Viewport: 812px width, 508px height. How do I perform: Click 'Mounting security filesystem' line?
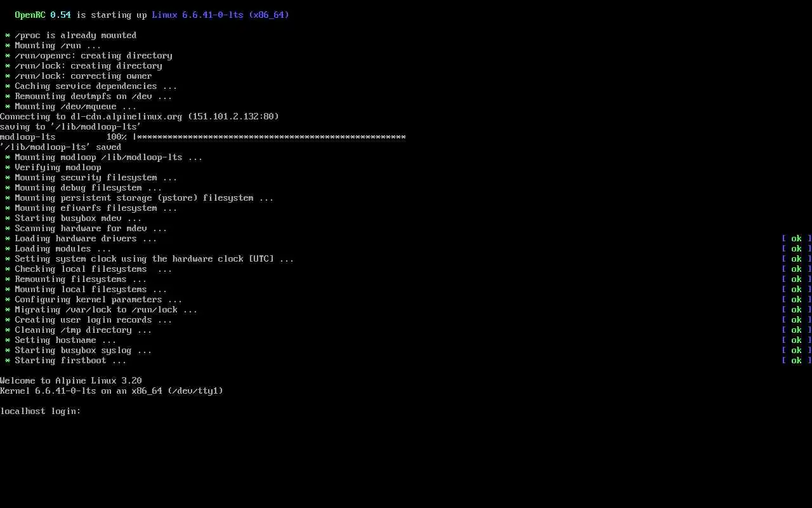coord(91,177)
